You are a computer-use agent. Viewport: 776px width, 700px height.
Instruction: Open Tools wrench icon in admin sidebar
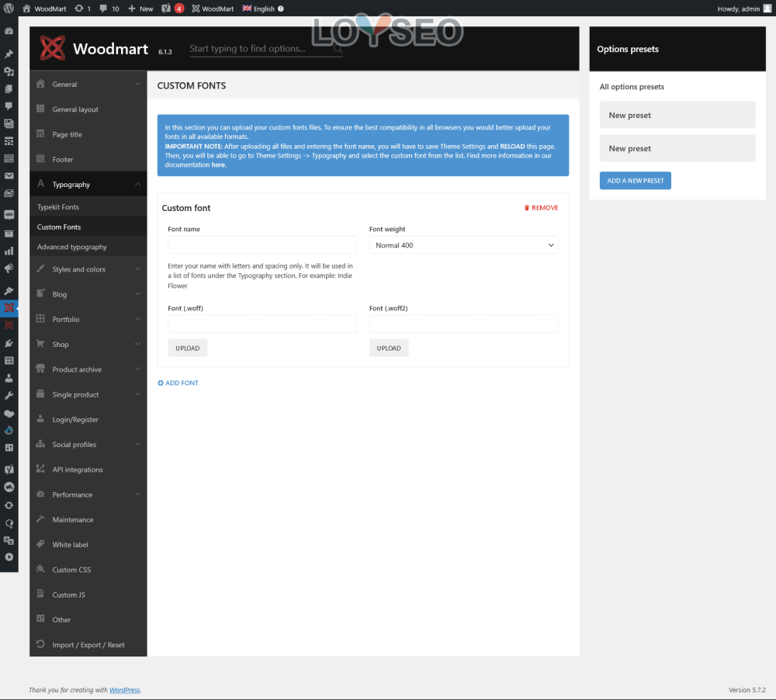[9, 396]
